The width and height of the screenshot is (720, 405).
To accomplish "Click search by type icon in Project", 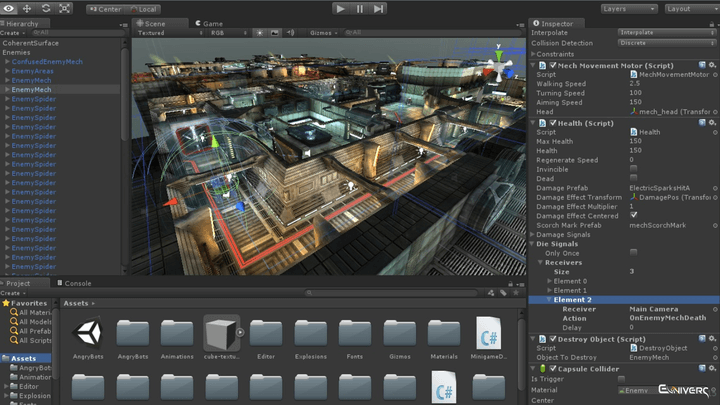I will coord(491,292).
